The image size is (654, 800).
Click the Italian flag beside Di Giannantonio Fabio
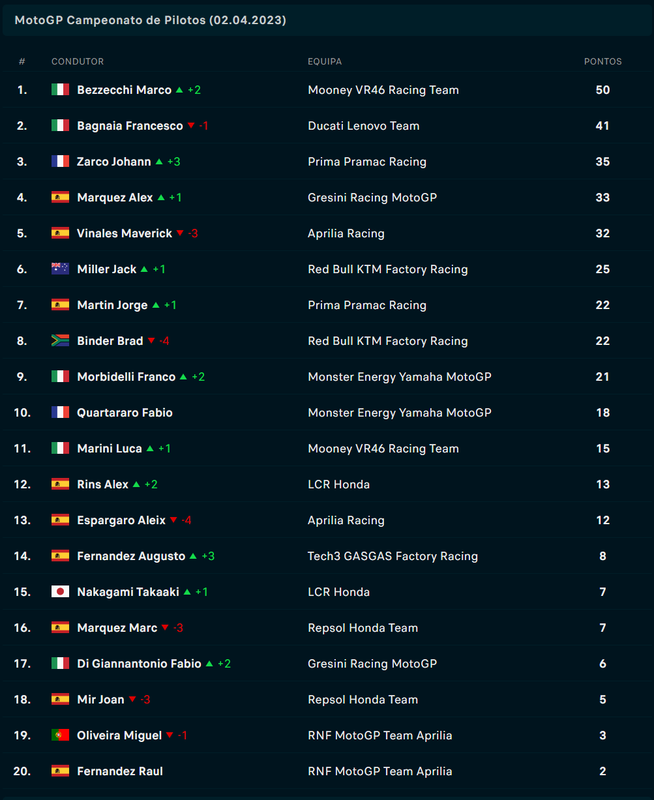(60, 663)
